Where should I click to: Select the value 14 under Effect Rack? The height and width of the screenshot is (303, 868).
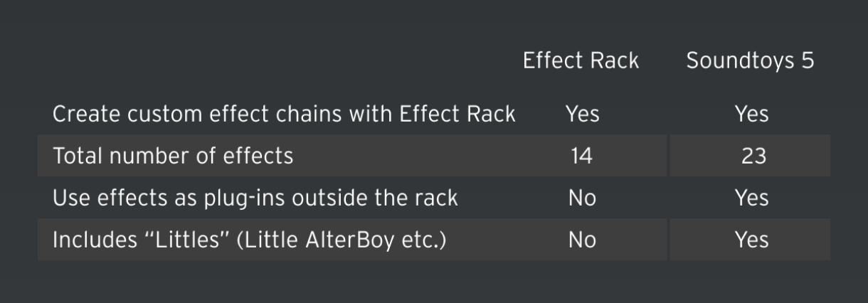pos(581,156)
